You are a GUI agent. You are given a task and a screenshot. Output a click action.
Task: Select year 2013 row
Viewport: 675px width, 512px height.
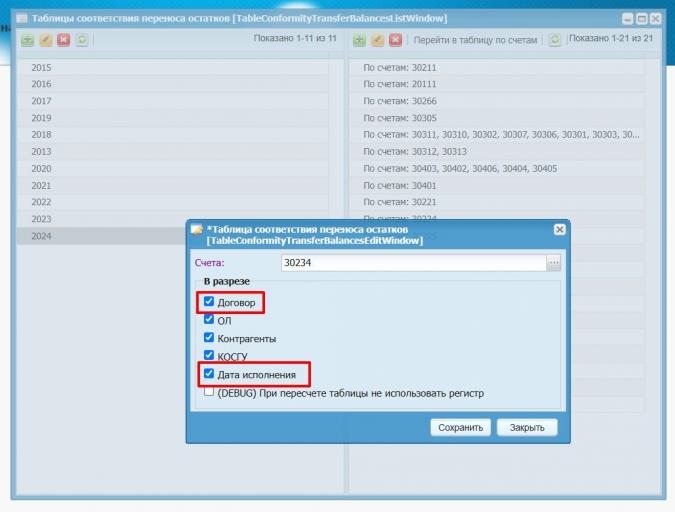click(x=173, y=152)
